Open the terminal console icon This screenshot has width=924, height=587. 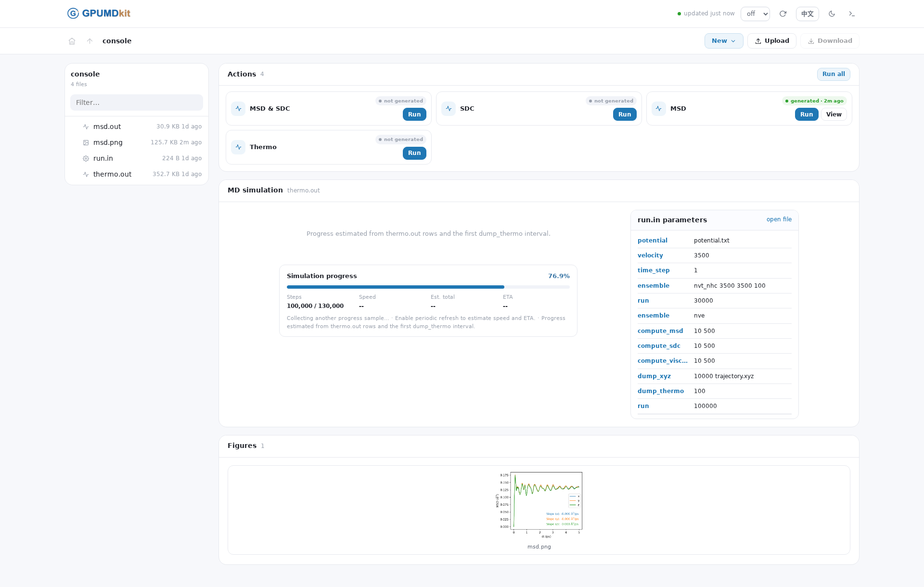[852, 14]
